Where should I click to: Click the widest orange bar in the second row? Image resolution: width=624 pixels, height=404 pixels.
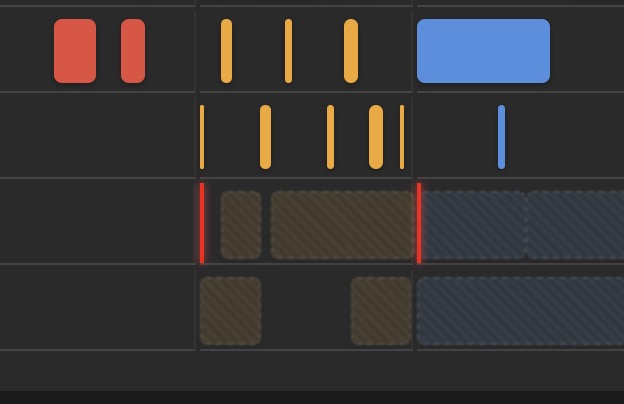376,137
